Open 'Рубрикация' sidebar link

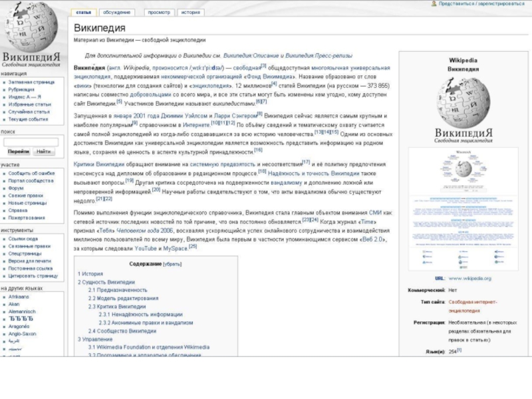[21, 90]
